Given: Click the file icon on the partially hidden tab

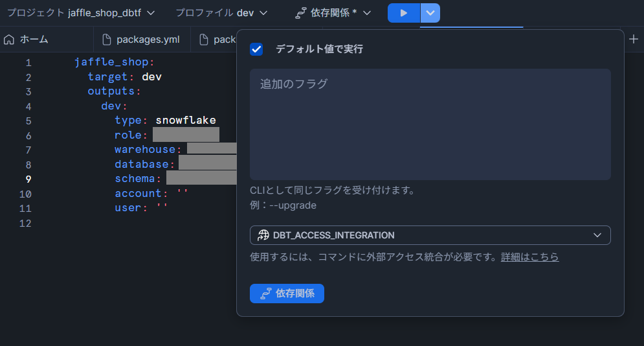Looking at the screenshot, I should point(204,40).
